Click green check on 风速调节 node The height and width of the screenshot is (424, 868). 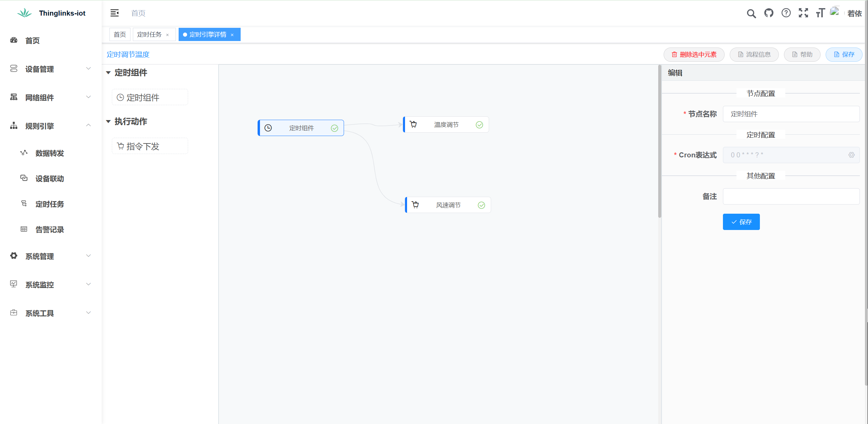481,205
